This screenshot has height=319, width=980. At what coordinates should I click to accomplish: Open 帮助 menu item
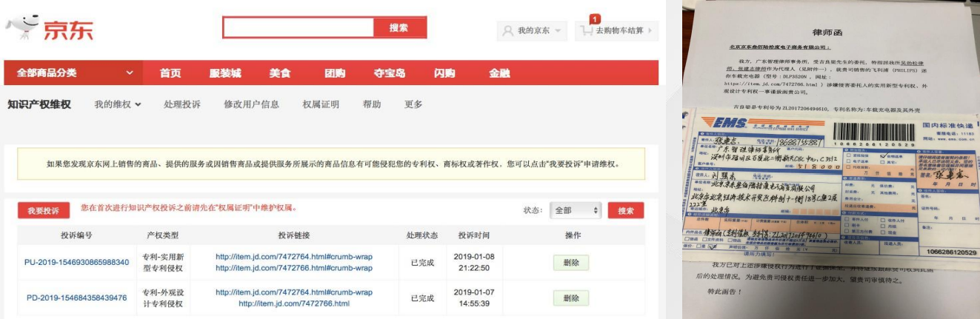372,104
